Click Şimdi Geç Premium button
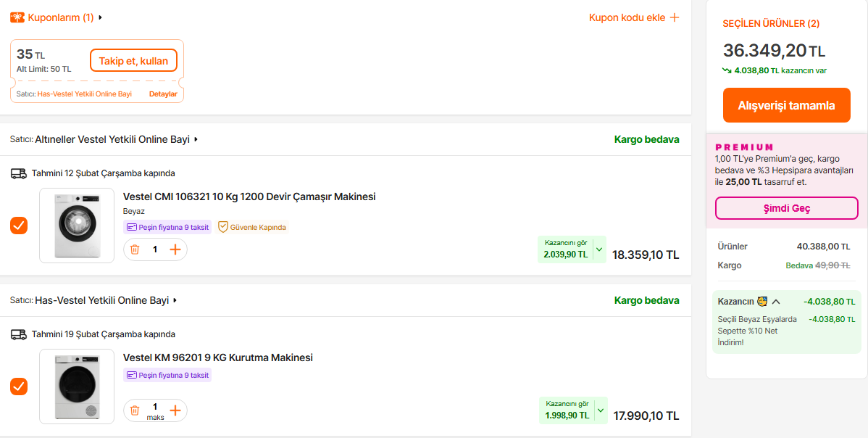This screenshot has width=868, height=438. pos(786,208)
